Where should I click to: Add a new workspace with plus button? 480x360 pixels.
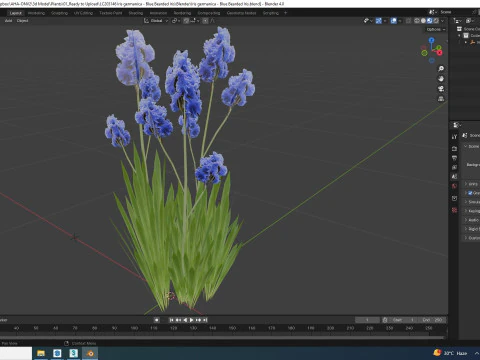click(x=285, y=13)
